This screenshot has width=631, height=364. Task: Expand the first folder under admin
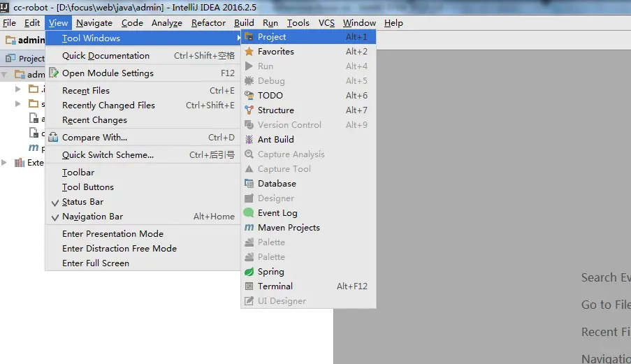(x=17, y=89)
